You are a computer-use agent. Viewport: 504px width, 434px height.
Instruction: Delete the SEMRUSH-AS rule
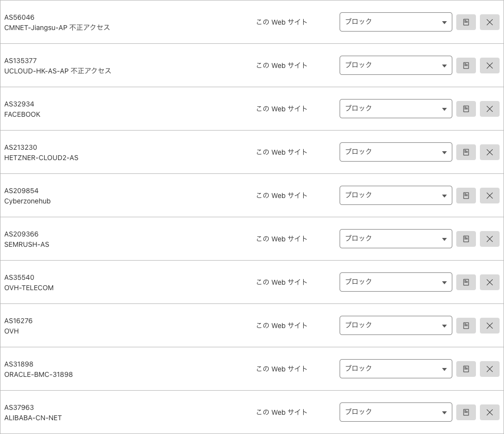pos(489,239)
